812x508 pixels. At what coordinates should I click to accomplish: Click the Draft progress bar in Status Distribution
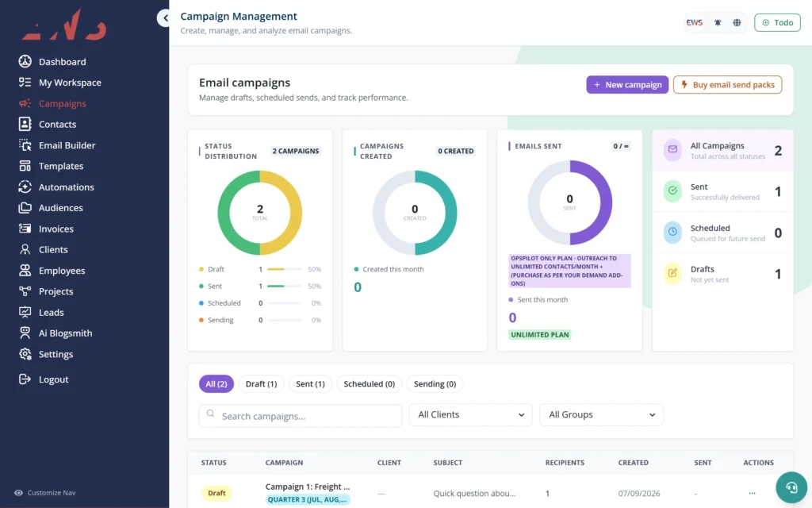tap(284, 270)
